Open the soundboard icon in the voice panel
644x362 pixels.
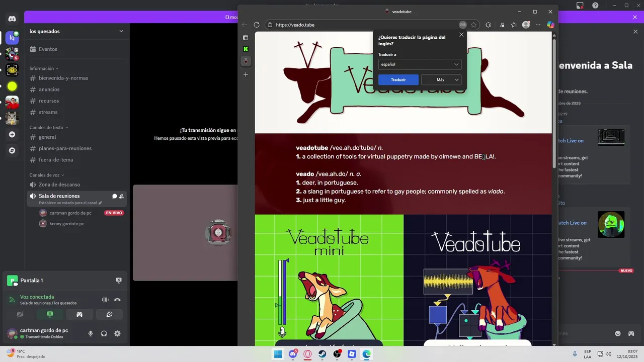[x=109, y=315]
